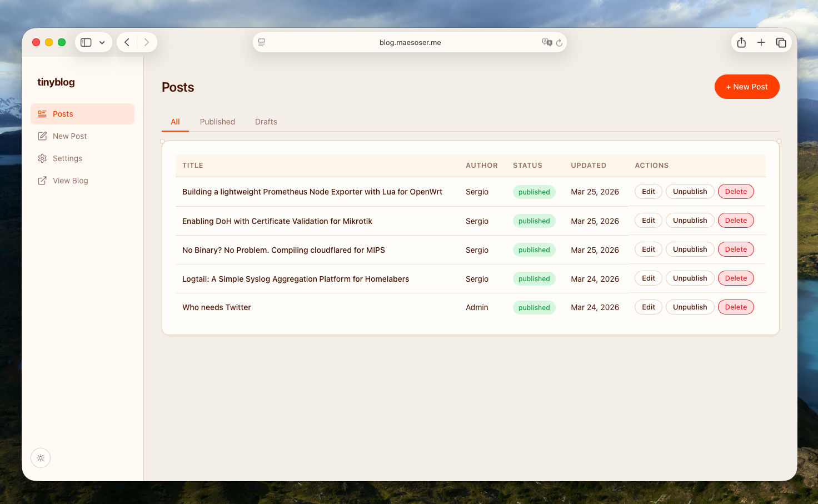The width and height of the screenshot is (818, 504).
Task: Open the page settings icon in address bar
Action: coord(262,42)
